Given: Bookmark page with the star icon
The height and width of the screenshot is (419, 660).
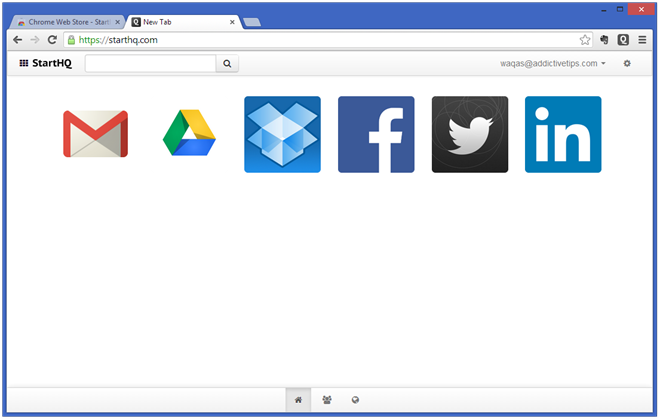Looking at the screenshot, I should [585, 40].
